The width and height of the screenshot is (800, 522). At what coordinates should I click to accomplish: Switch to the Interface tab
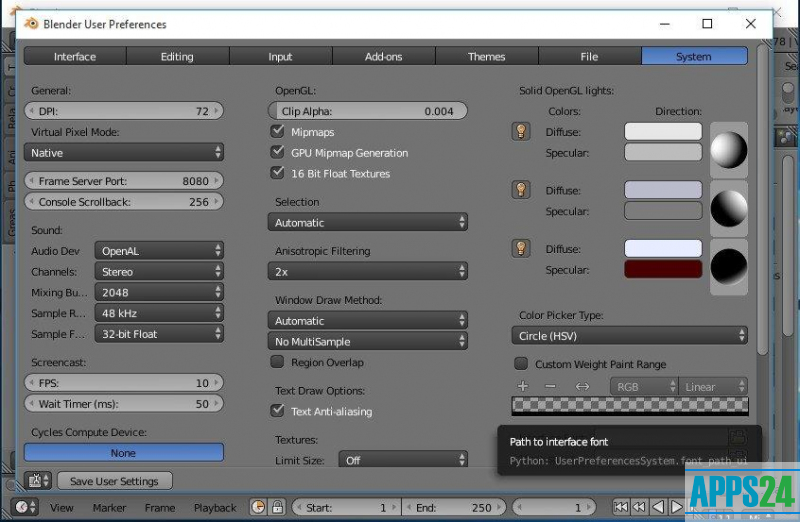pos(75,56)
